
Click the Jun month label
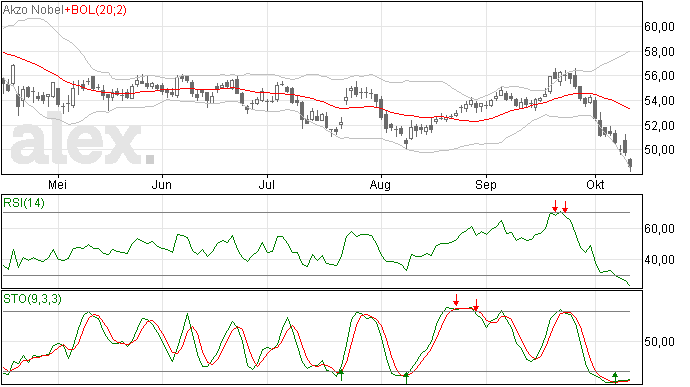pyautogui.click(x=161, y=185)
